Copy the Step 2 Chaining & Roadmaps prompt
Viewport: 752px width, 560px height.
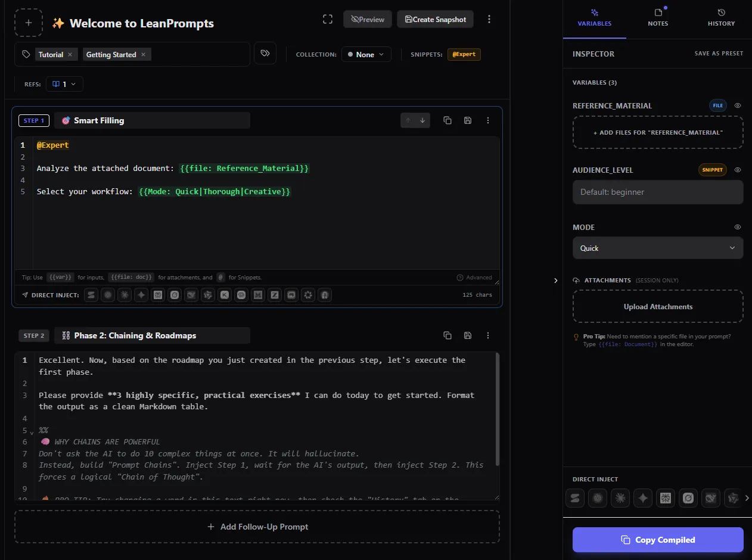pyautogui.click(x=448, y=335)
